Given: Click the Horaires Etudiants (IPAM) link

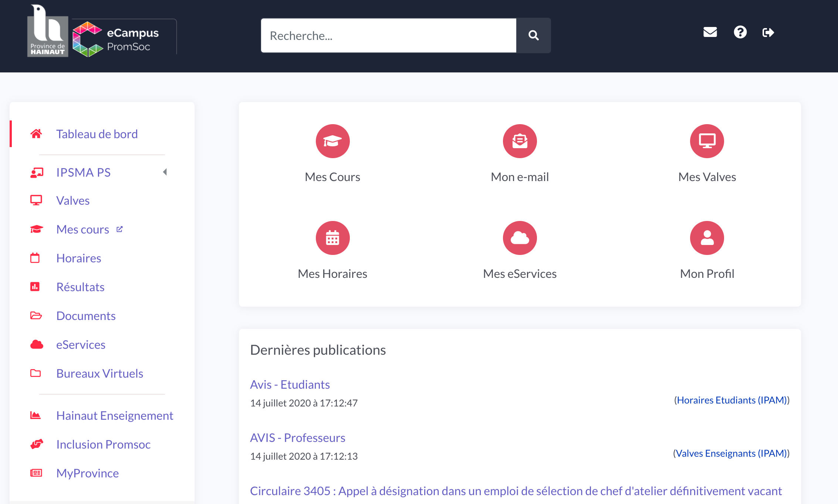Looking at the screenshot, I should point(731,400).
